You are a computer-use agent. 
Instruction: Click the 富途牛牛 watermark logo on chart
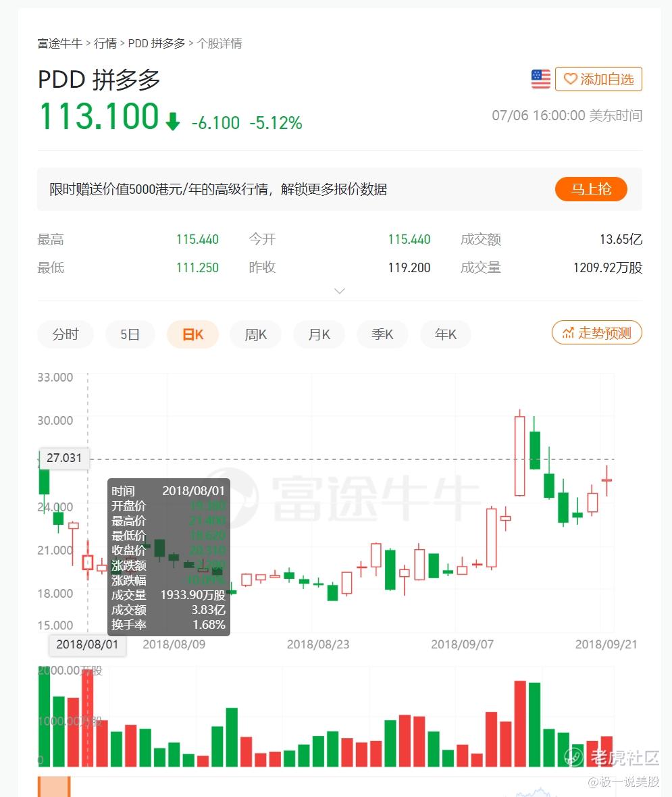[232, 498]
